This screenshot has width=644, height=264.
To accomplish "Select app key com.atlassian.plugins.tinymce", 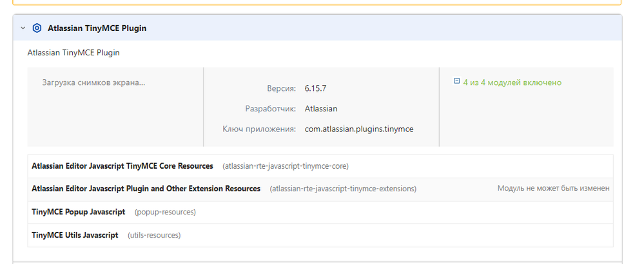I will click(x=359, y=129).
